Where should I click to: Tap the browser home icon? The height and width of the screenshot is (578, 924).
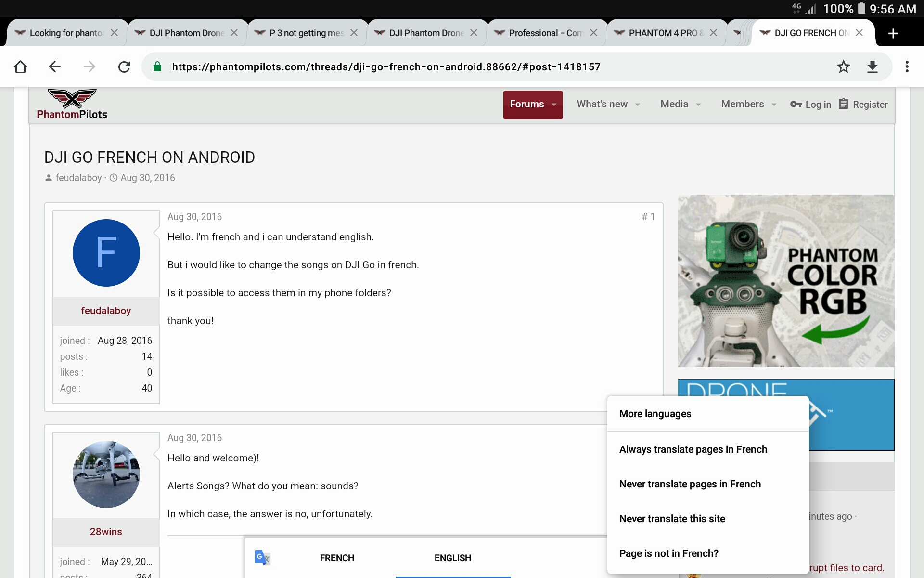[20, 66]
